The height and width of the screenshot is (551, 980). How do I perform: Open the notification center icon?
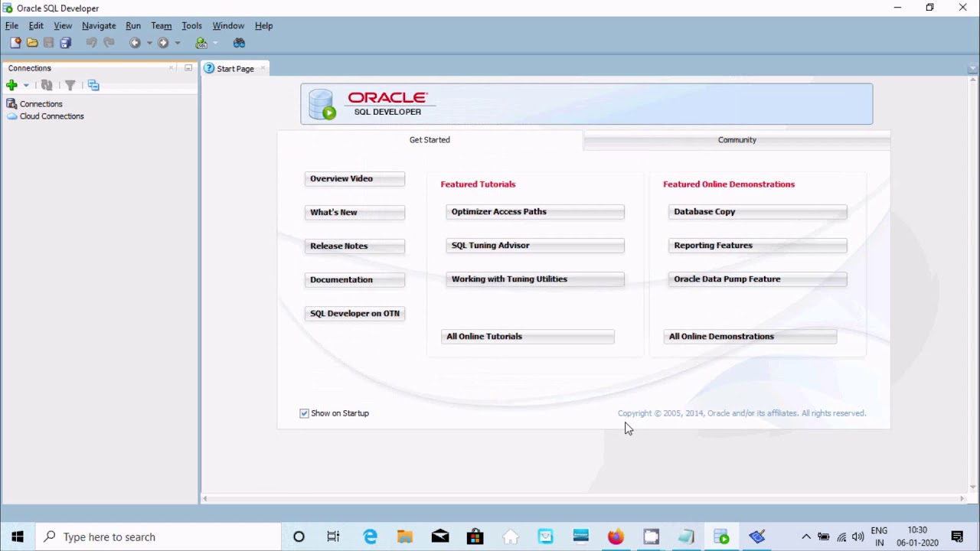click(957, 536)
